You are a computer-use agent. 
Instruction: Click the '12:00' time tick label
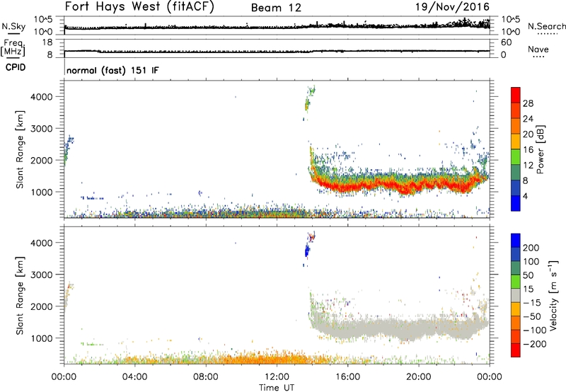(x=277, y=377)
